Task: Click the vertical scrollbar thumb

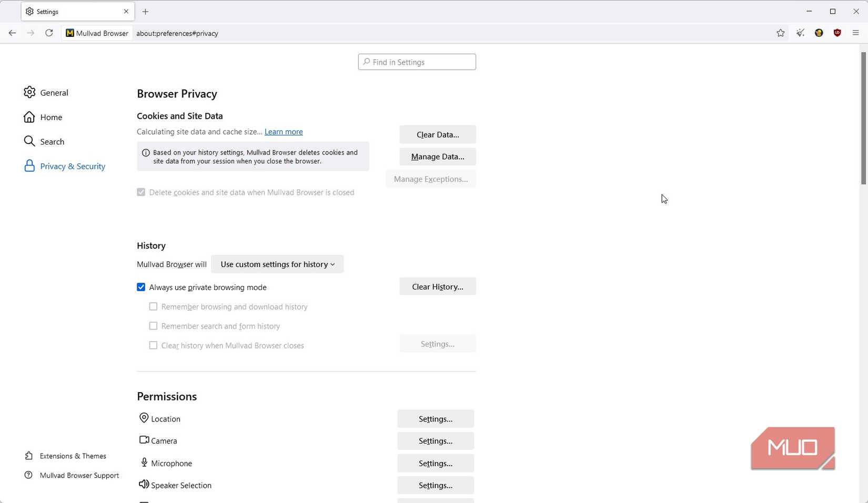Action: [863, 118]
